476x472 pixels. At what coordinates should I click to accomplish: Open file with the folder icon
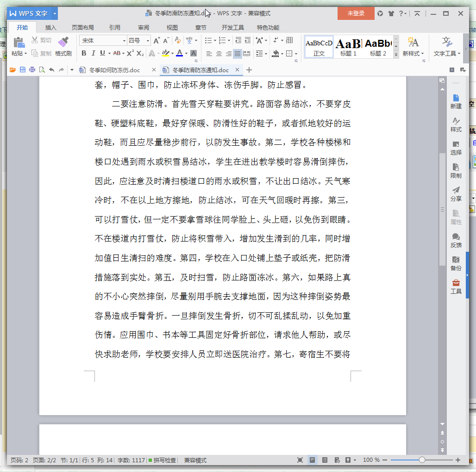pos(13,70)
